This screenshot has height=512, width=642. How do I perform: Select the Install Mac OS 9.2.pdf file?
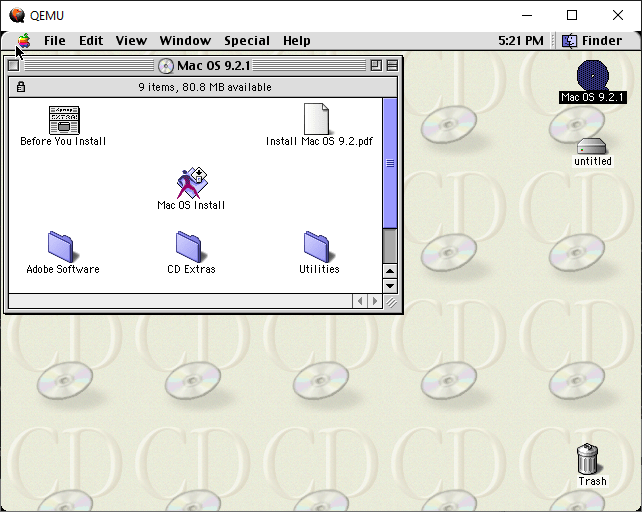click(x=317, y=119)
